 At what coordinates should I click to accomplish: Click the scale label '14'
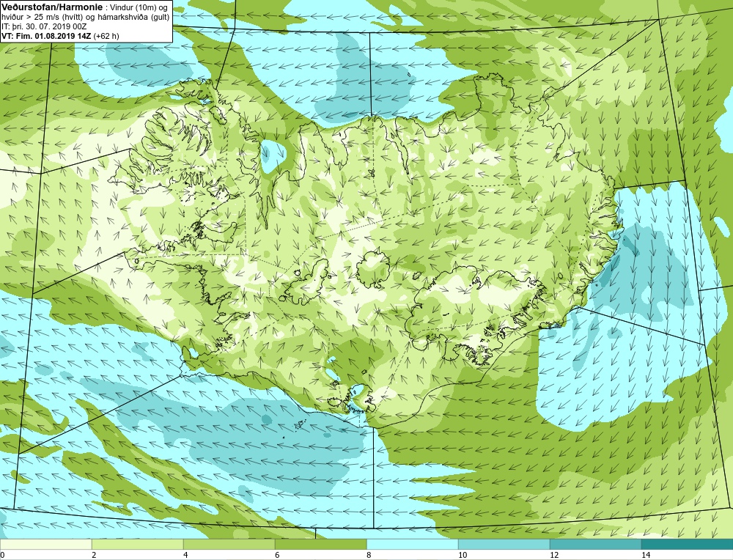(x=646, y=555)
